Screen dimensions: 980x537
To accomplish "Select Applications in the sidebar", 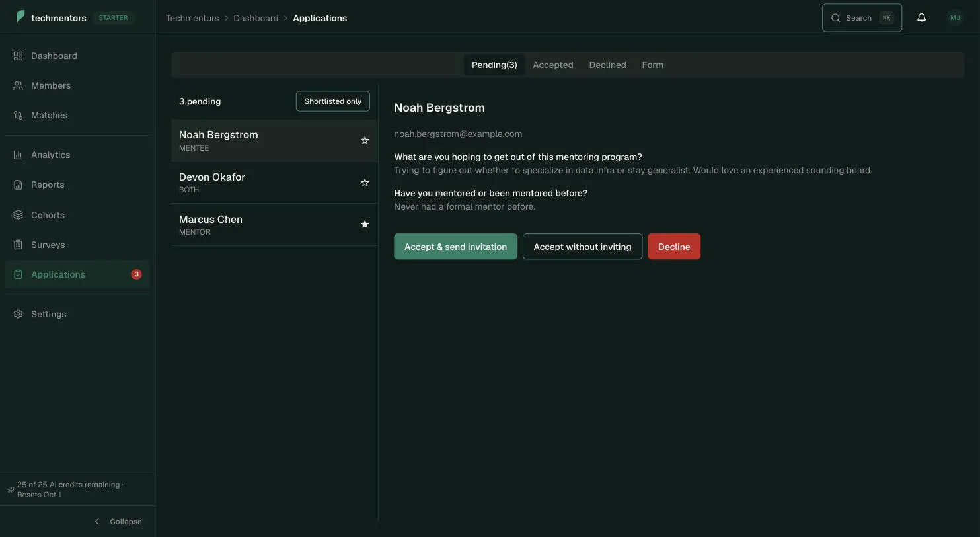I will 77,274.
